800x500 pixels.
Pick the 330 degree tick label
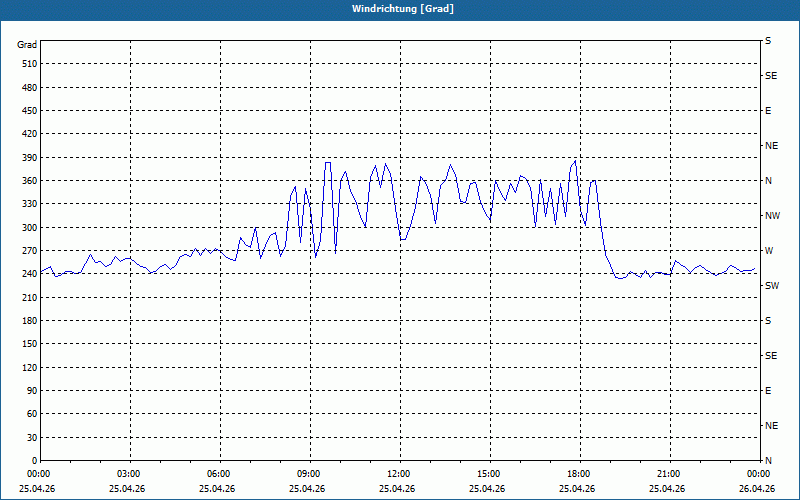[x=30, y=204]
